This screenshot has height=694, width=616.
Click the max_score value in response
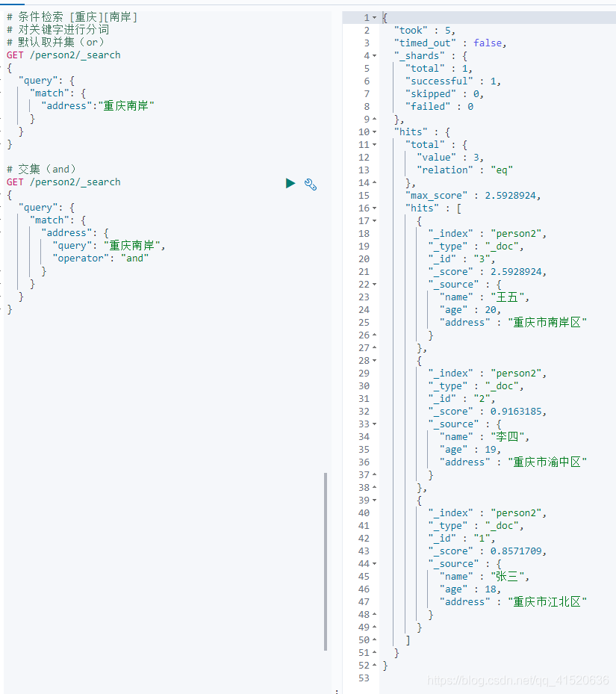512,196
